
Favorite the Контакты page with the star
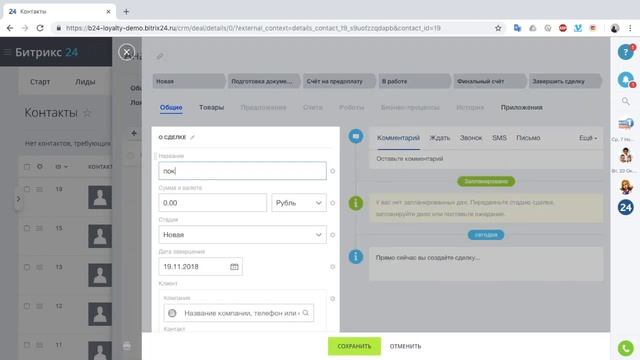pos(87,113)
